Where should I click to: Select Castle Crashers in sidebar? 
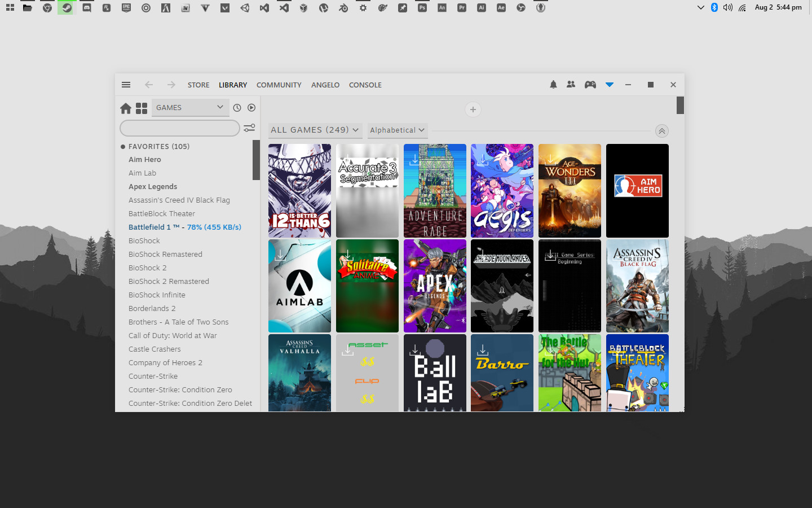point(155,349)
